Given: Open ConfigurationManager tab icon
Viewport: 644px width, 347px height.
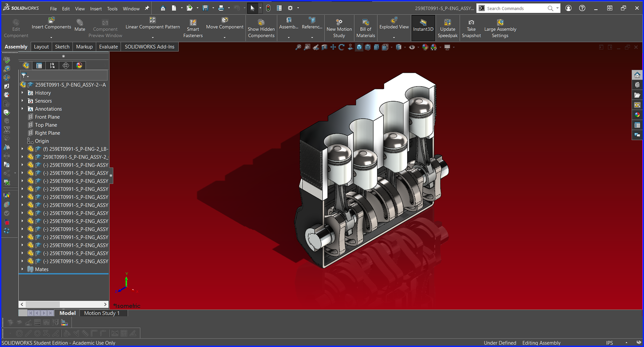Looking at the screenshot, I should click(x=52, y=65).
